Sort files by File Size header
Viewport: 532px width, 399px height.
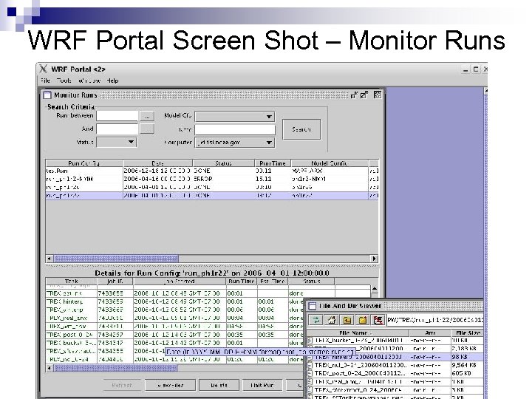coord(468,332)
